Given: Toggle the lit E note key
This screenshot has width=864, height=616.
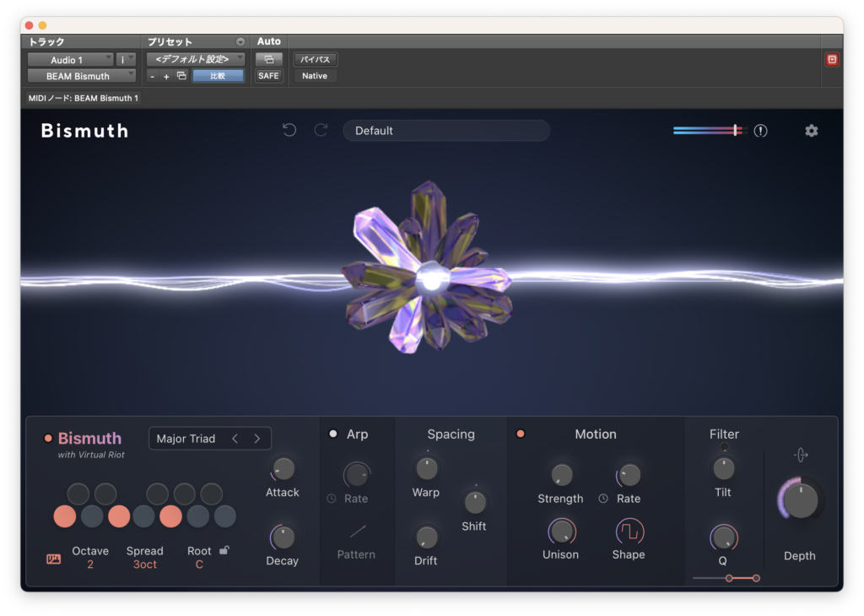Looking at the screenshot, I should 118,516.
